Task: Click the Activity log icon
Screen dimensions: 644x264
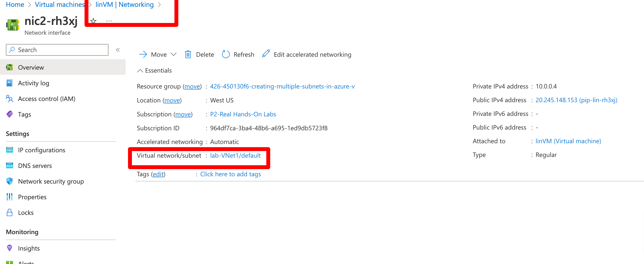Action: (x=10, y=83)
